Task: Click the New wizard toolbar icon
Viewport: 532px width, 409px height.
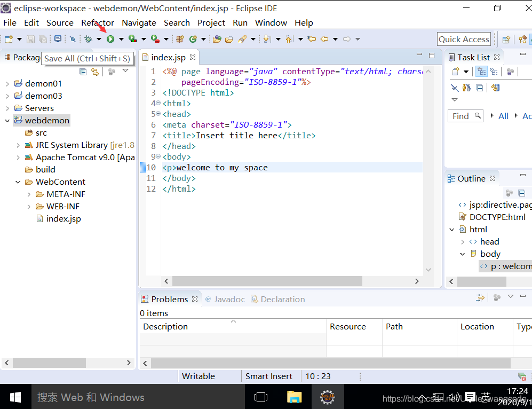Action: [x=9, y=39]
